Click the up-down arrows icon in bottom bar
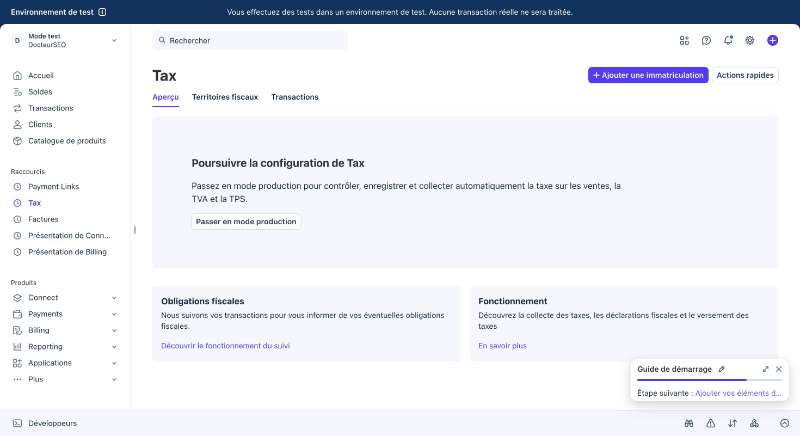The image size is (800, 436). (733, 423)
